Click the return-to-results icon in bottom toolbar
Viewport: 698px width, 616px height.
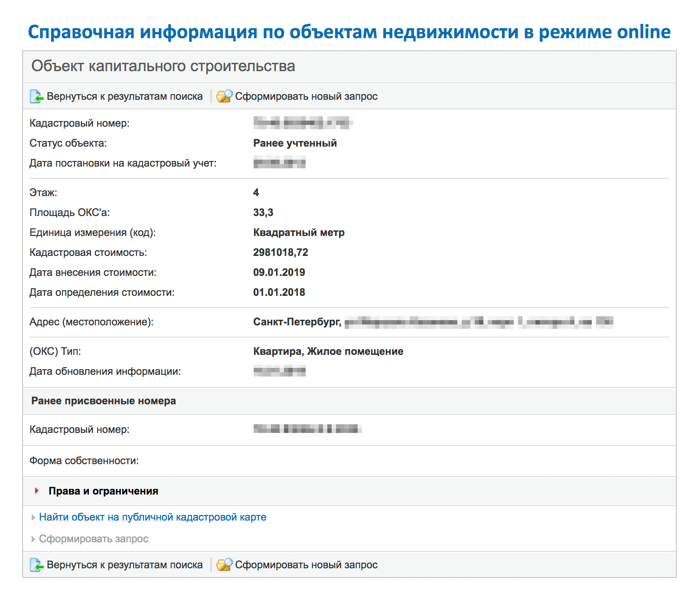click(36, 565)
